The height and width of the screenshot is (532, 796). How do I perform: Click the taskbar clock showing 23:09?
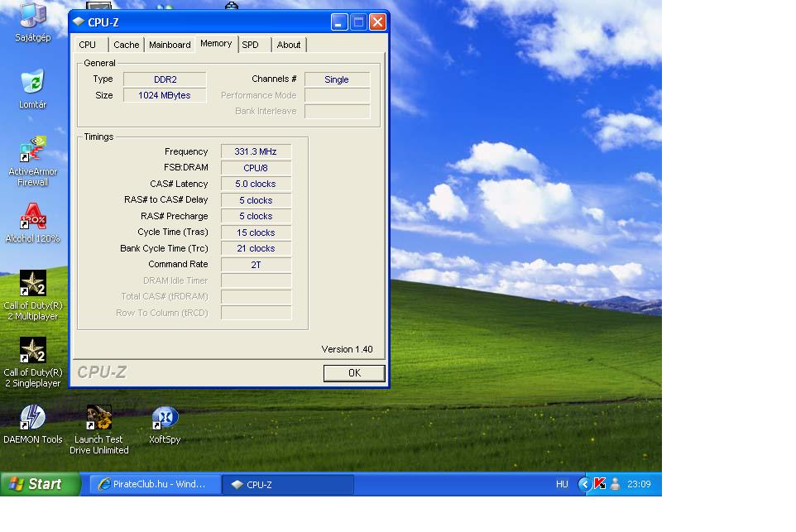(639, 484)
